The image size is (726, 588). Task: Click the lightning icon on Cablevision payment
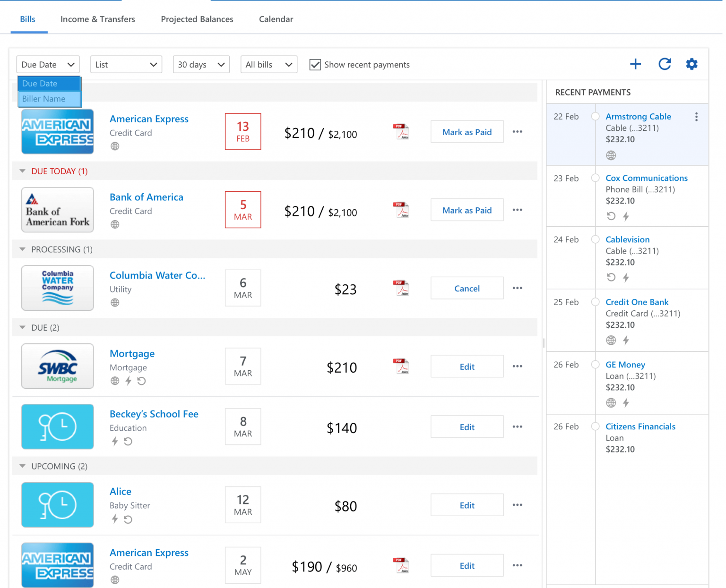click(626, 278)
